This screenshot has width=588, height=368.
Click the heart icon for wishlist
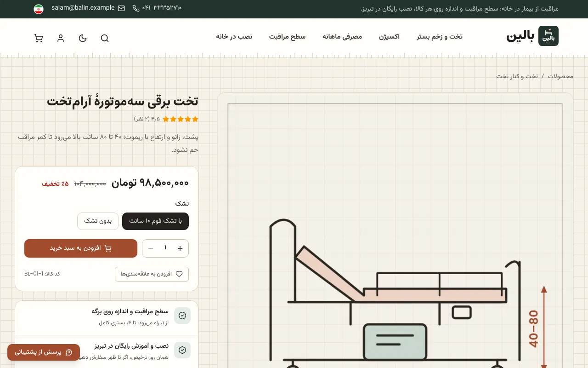pyautogui.click(x=179, y=274)
